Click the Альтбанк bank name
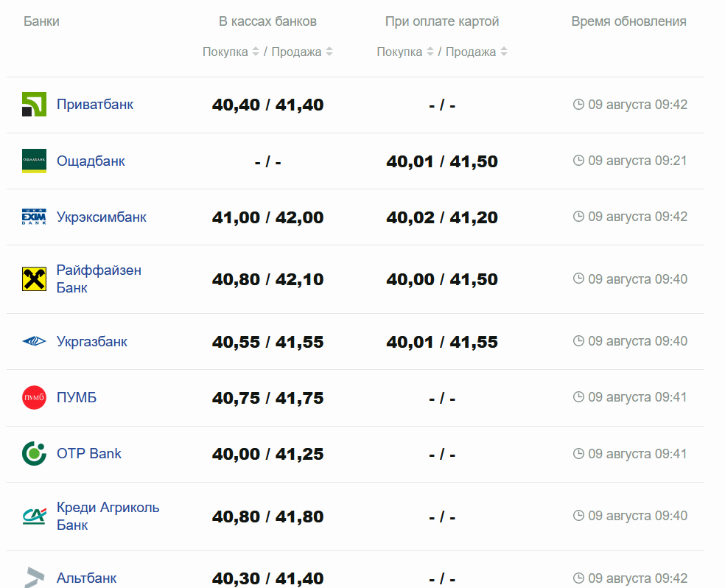725x588 pixels. tap(86, 578)
